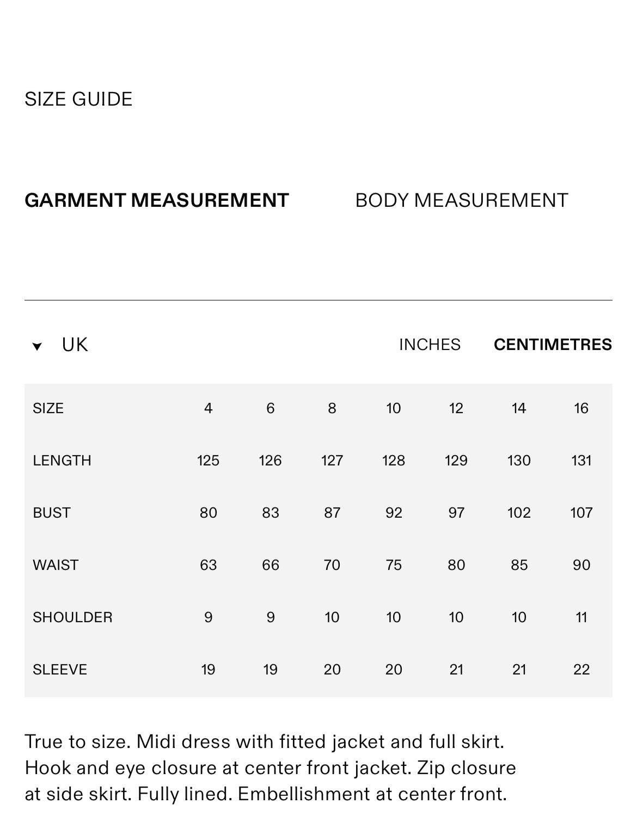The image size is (637, 840).
Task: Click the Bust row label
Action: click(52, 513)
